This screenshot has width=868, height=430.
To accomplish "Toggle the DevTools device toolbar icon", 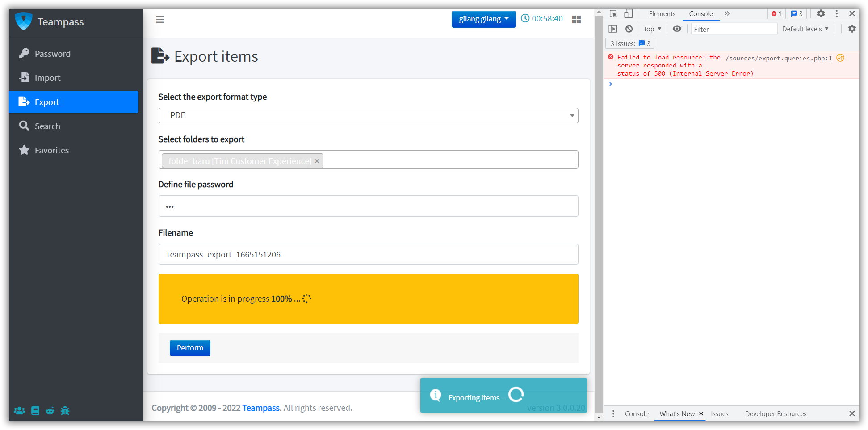I will pyautogui.click(x=629, y=14).
